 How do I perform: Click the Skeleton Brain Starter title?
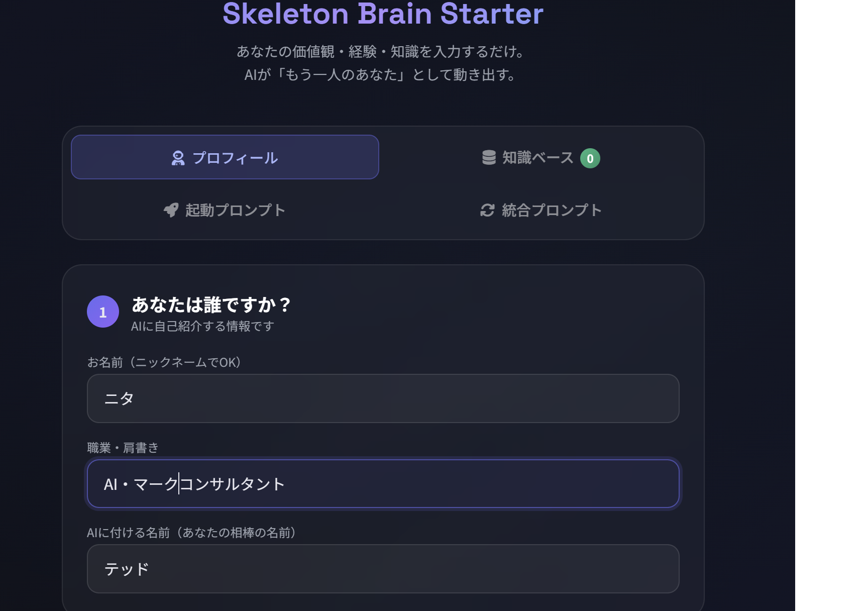pyautogui.click(x=383, y=14)
